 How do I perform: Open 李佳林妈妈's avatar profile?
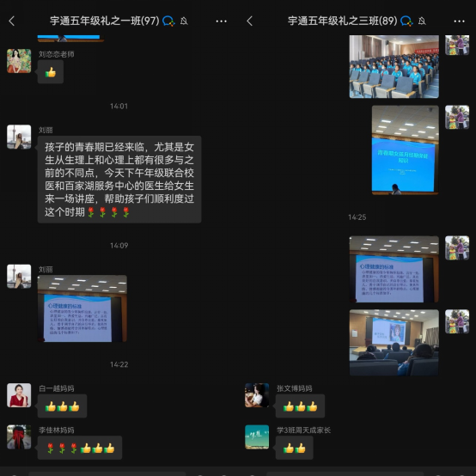coord(19,436)
